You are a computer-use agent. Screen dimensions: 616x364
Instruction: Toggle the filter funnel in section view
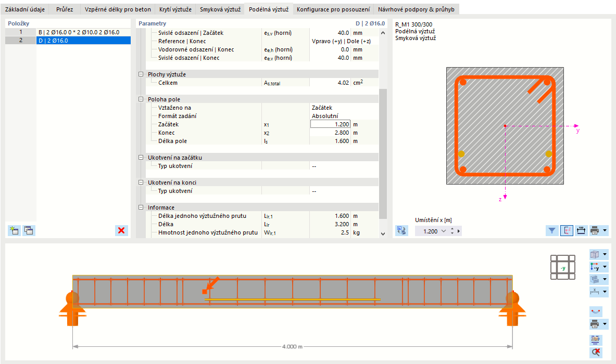pyautogui.click(x=552, y=231)
